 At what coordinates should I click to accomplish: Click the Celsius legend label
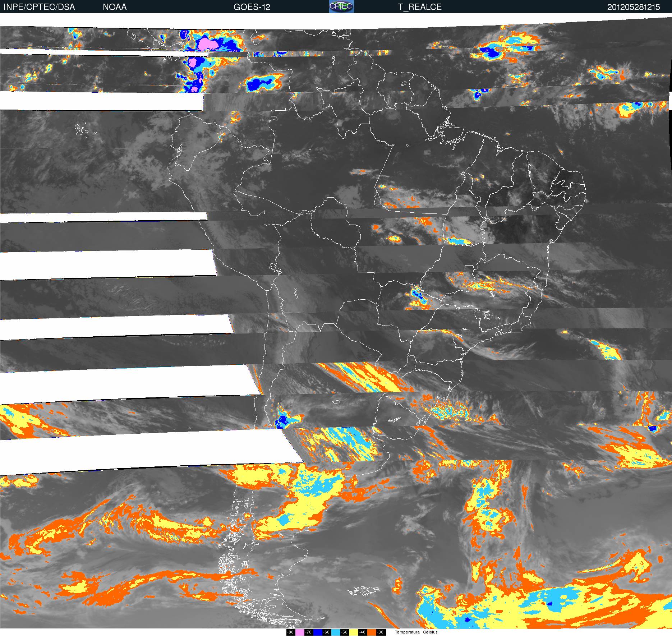coord(430,632)
